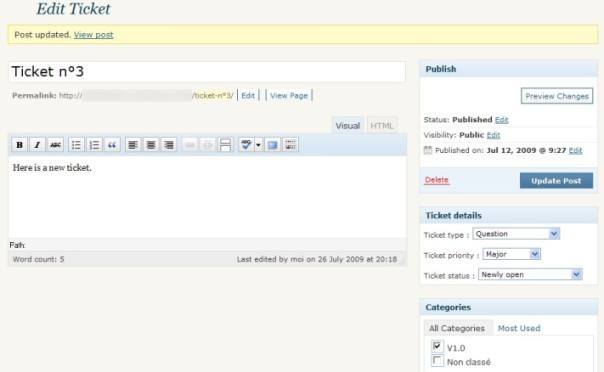The height and width of the screenshot is (372, 604).
Task: Open the Ticket status dropdown
Action: tap(530, 275)
